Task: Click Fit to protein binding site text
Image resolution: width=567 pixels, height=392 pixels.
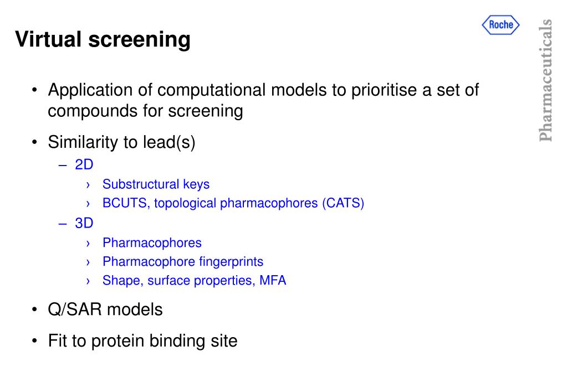Action: pos(142,341)
